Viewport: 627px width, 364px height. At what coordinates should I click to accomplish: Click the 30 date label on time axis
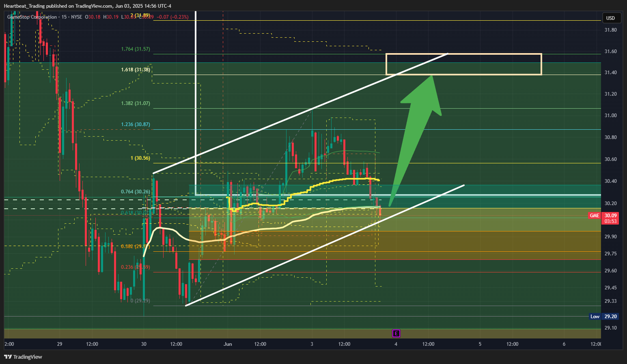coord(144,344)
